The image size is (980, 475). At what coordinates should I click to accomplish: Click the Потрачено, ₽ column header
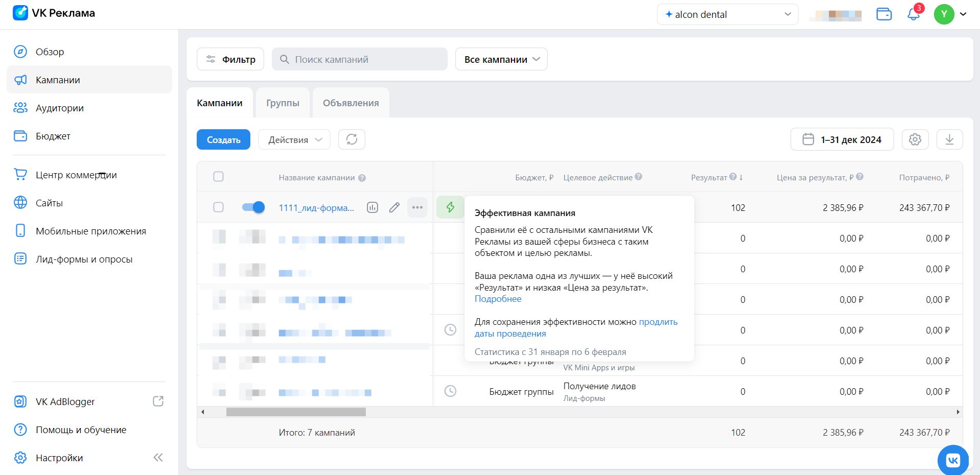click(924, 177)
